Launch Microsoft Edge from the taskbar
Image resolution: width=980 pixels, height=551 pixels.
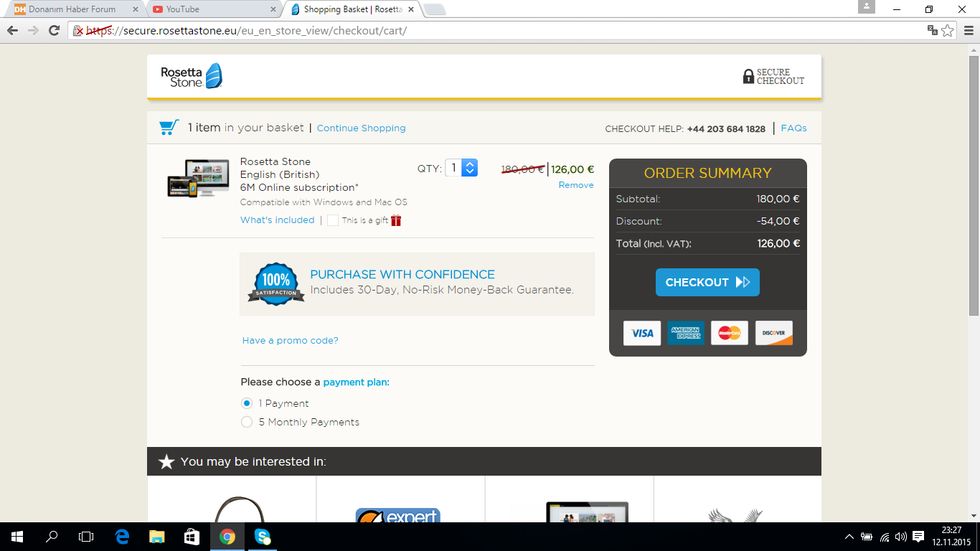tap(122, 537)
